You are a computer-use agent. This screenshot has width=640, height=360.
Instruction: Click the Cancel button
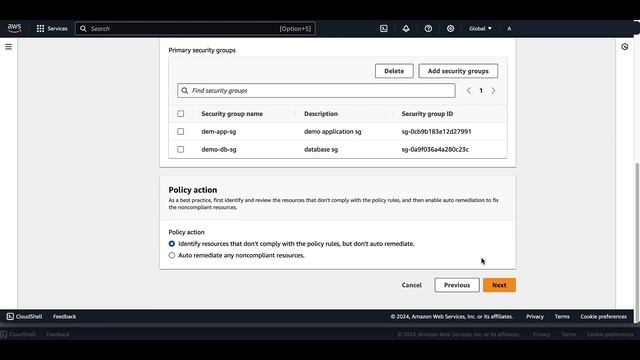click(x=411, y=285)
